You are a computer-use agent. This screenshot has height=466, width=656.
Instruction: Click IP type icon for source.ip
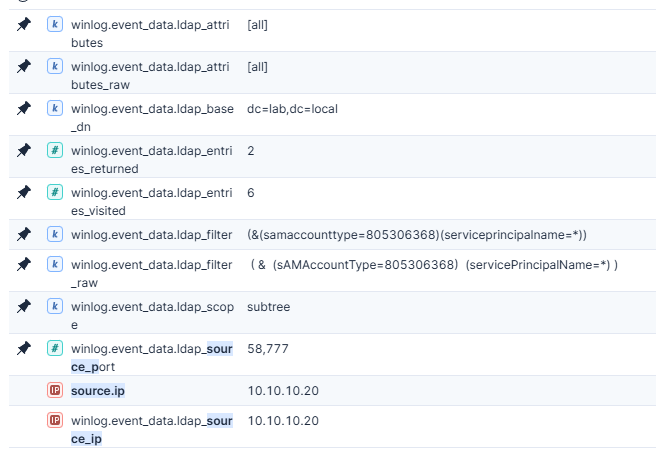coord(55,390)
